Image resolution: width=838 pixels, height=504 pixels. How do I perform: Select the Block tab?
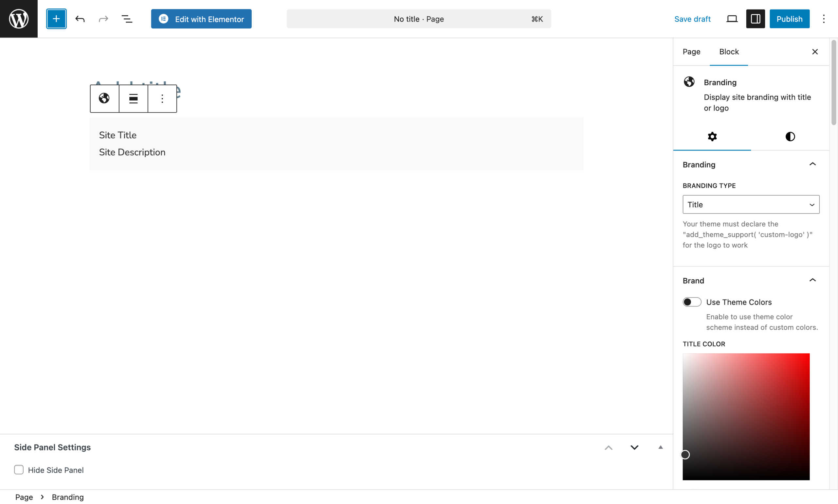(x=729, y=52)
